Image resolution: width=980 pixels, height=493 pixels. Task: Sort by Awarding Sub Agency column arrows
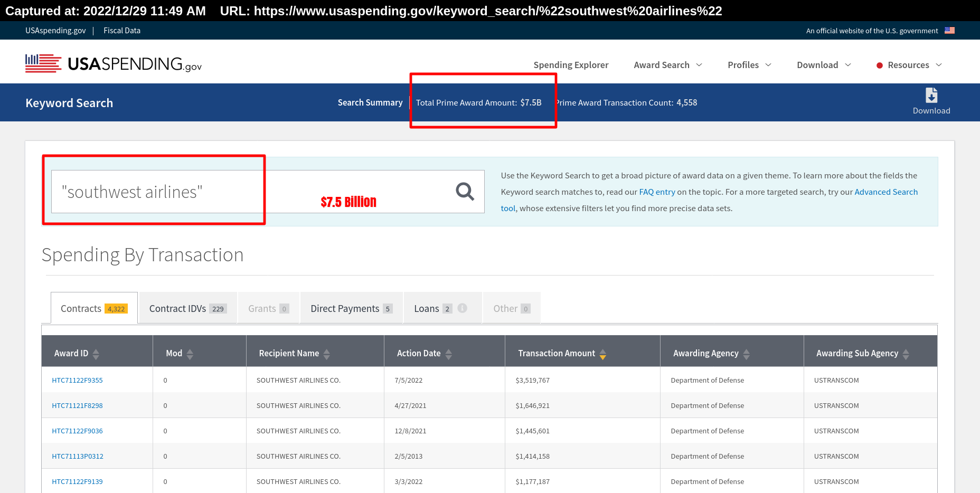click(x=906, y=354)
